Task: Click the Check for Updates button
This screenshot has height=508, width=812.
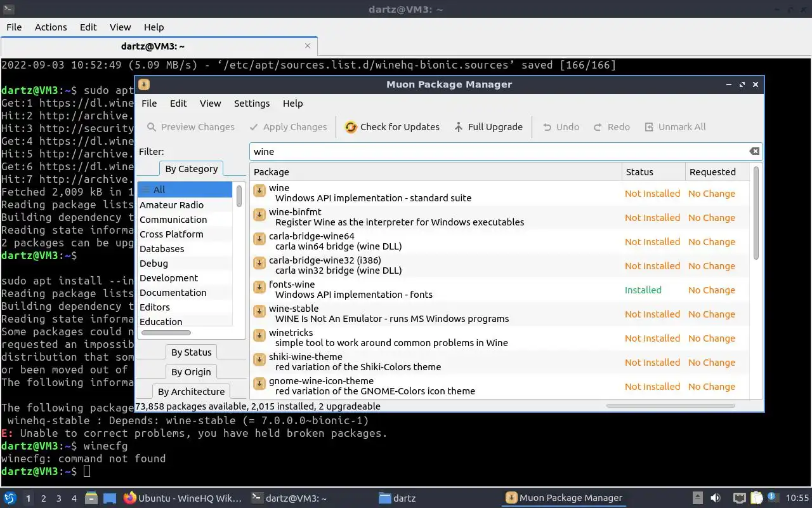Action: [392, 127]
